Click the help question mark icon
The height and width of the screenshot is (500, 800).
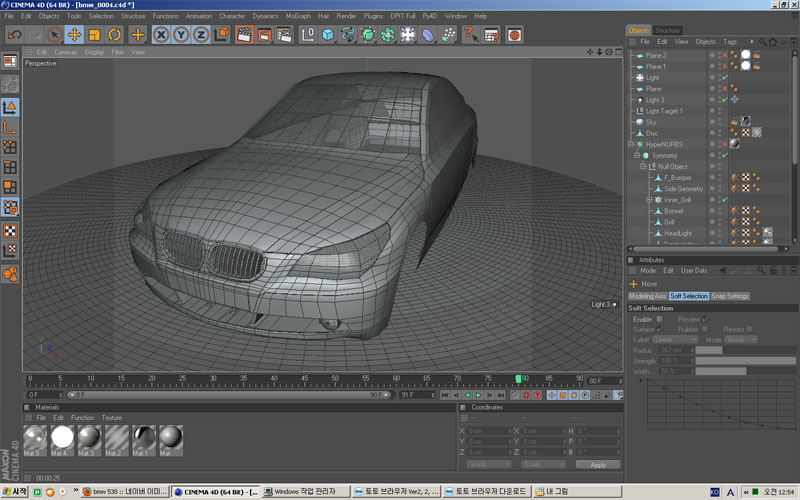[x=470, y=35]
